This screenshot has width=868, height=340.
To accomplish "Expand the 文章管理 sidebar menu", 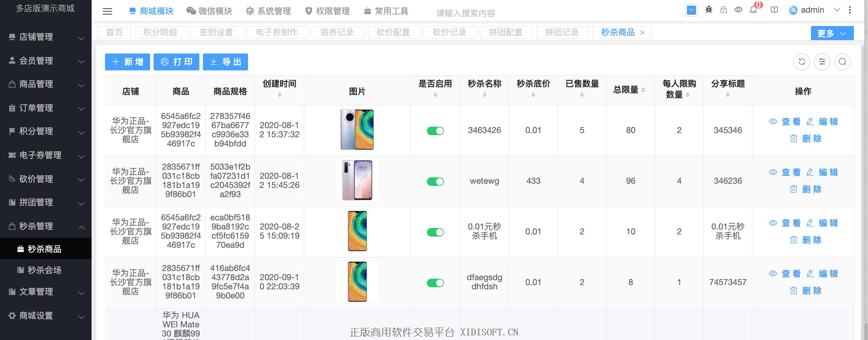I will click(46, 292).
